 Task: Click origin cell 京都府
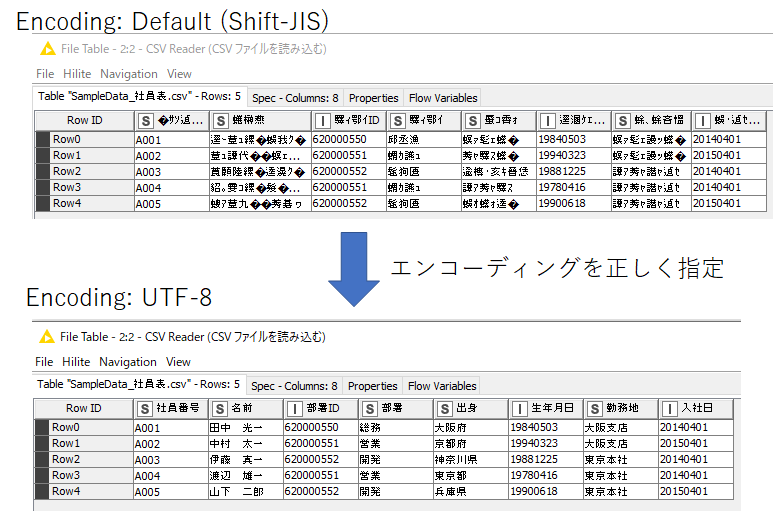click(471, 443)
